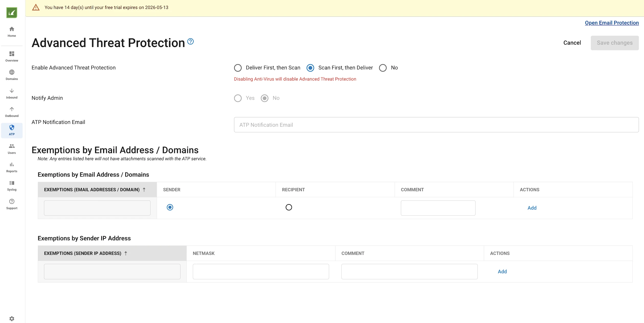Choose No for Notify Admin

(264, 98)
